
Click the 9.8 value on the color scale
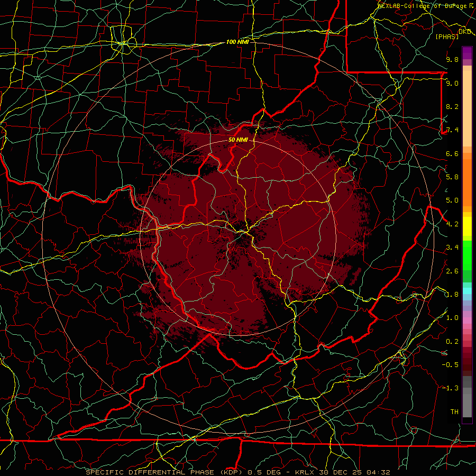[452, 59]
